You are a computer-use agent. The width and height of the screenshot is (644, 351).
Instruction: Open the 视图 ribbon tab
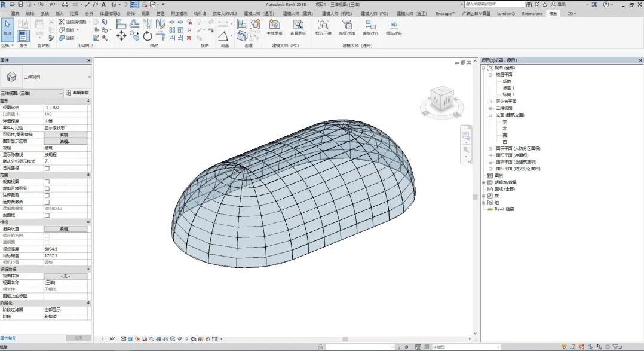click(x=145, y=13)
